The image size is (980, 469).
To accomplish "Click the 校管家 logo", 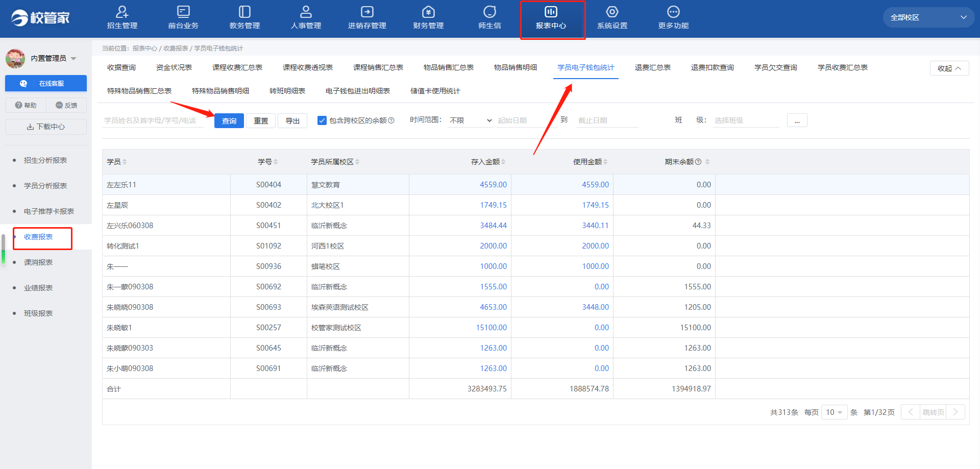I will tap(40, 18).
